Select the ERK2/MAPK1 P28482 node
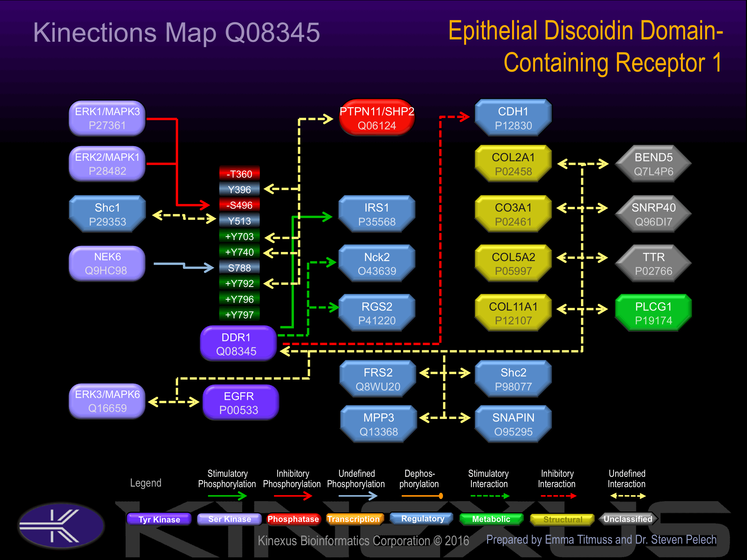This screenshot has width=747, height=560. tap(107, 164)
